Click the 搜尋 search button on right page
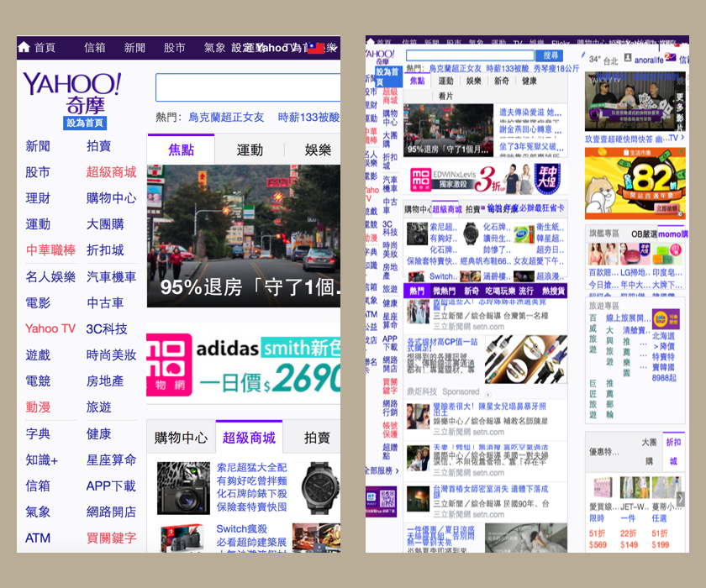This screenshot has height=588, width=706. point(551,55)
